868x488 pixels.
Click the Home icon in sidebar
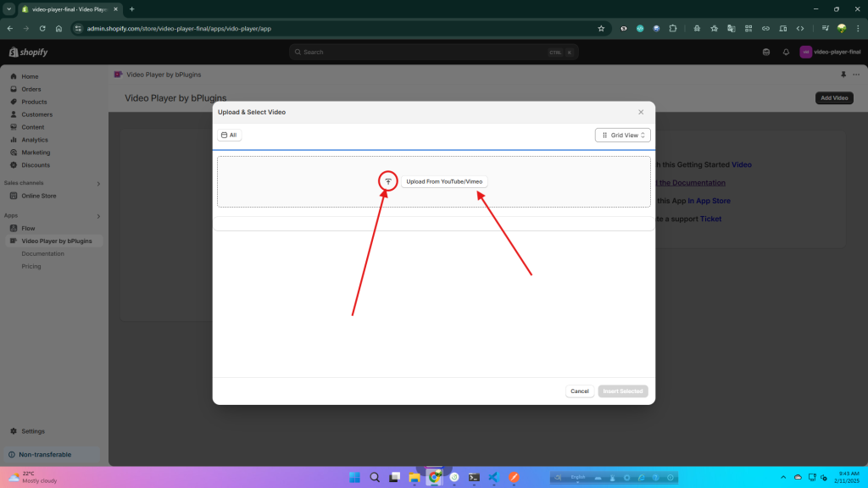pos(14,76)
